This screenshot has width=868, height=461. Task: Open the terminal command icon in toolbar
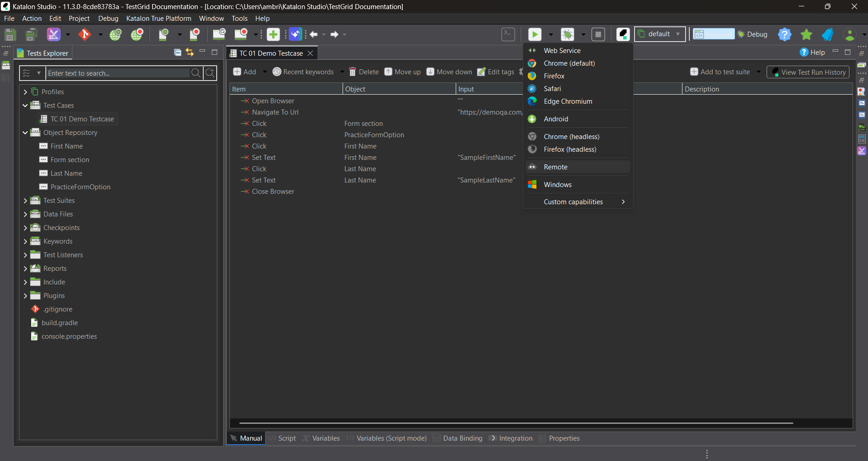(508, 34)
